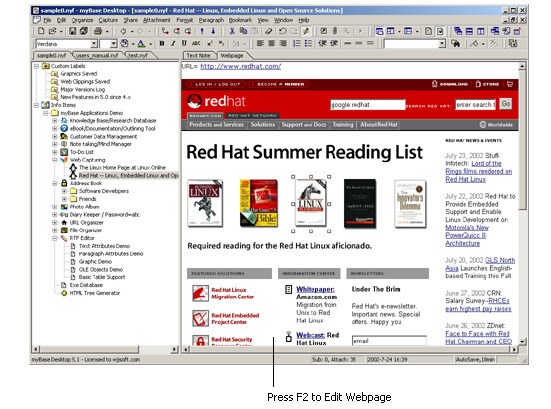Screen dimensions: 551x409
Task: Toggle Bold formatting button
Action: coord(162,44)
